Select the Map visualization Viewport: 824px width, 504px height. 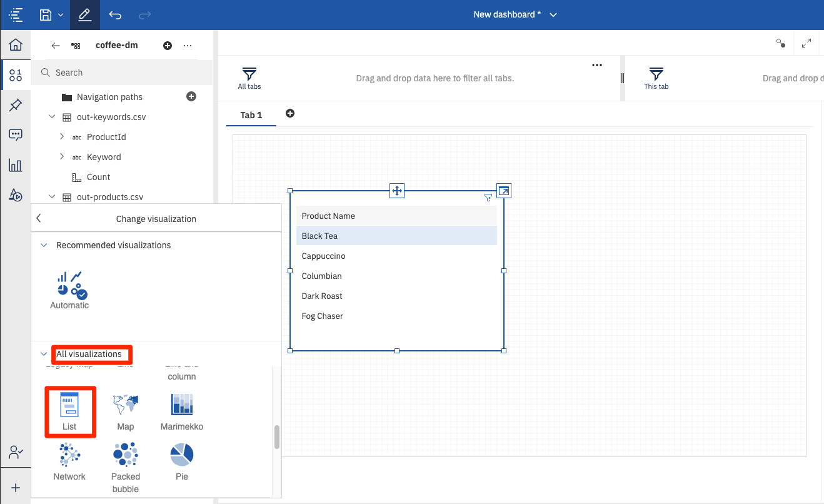[126, 411]
